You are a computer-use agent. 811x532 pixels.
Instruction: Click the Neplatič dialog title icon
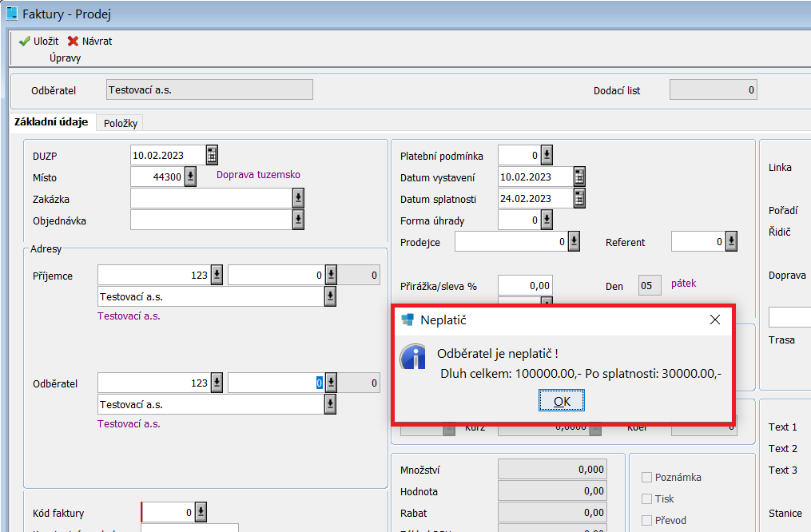[x=407, y=320]
